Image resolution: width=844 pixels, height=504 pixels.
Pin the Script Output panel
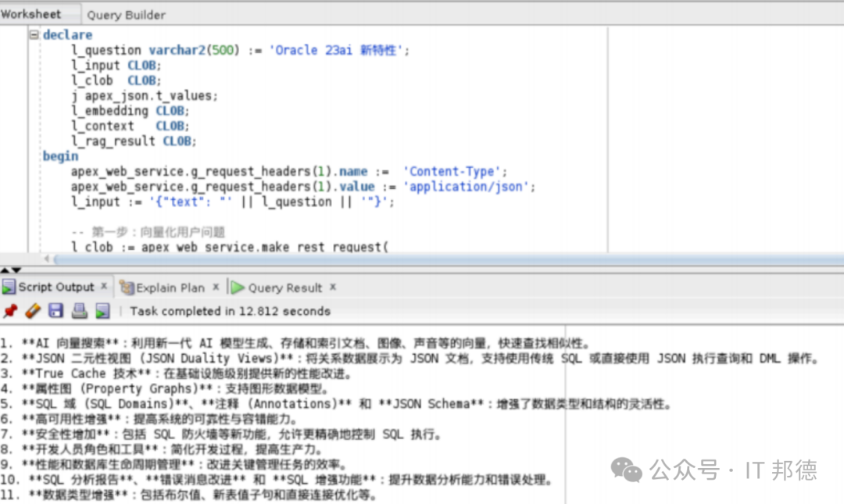point(10,311)
